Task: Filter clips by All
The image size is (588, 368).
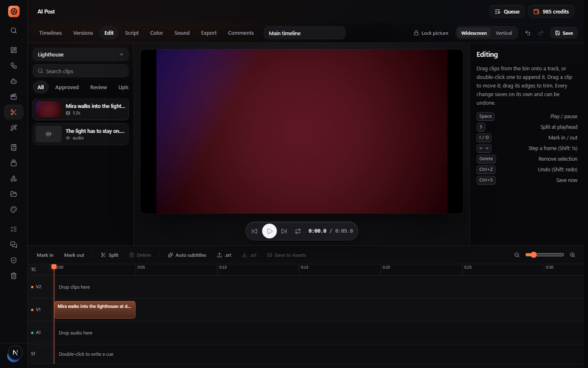Action: coord(41,87)
